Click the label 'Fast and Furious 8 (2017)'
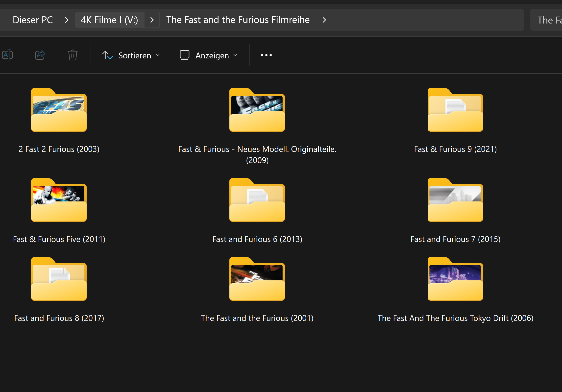The height and width of the screenshot is (392, 562). point(59,318)
